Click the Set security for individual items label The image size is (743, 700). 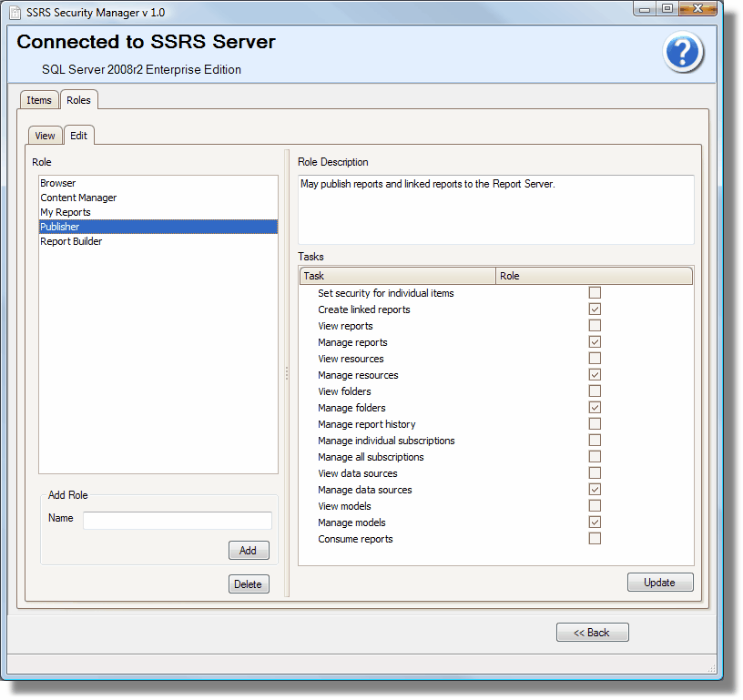coord(386,293)
